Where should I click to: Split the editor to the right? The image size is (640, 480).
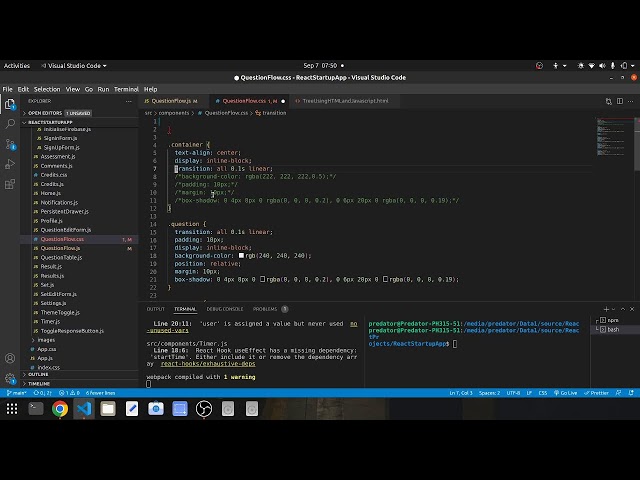tap(620, 101)
